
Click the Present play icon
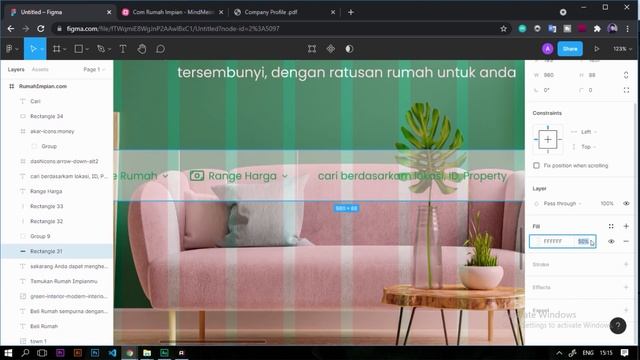[596, 49]
